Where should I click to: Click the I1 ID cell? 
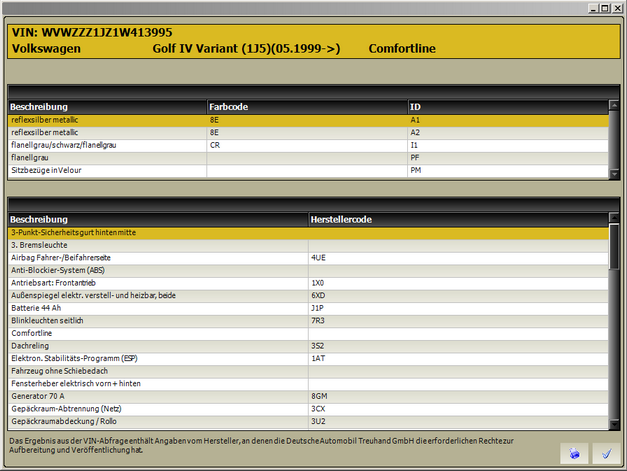point(508,145)
